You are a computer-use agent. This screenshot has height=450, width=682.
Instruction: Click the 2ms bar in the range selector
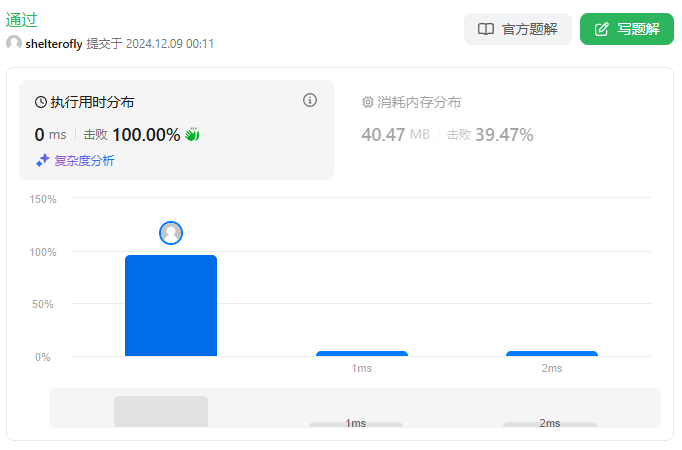coord(550,424)
